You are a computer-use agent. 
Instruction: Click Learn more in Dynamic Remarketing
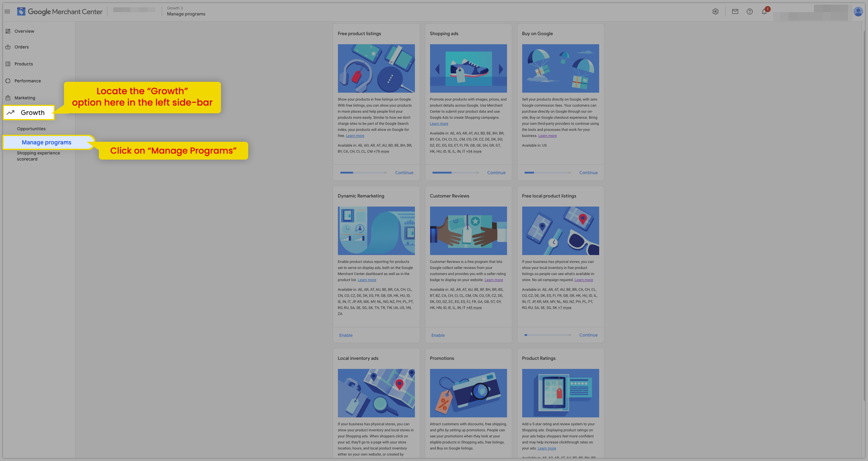tap(367, 280)
